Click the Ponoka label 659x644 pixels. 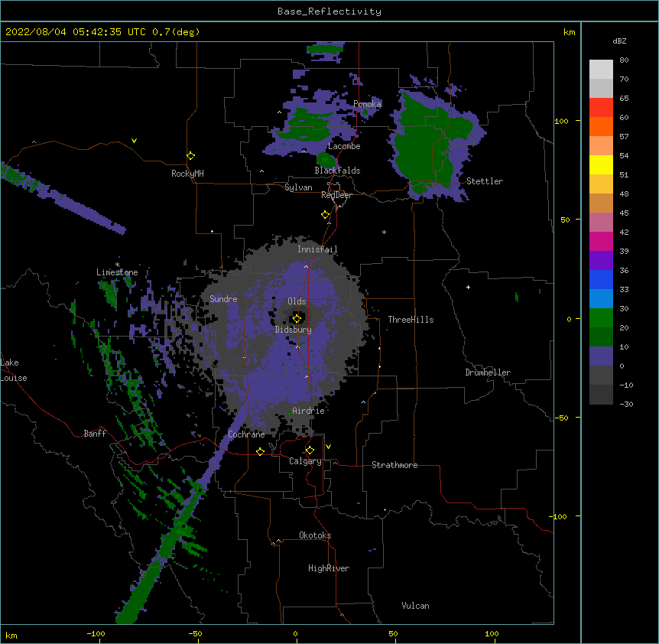(x=367, y=104)
